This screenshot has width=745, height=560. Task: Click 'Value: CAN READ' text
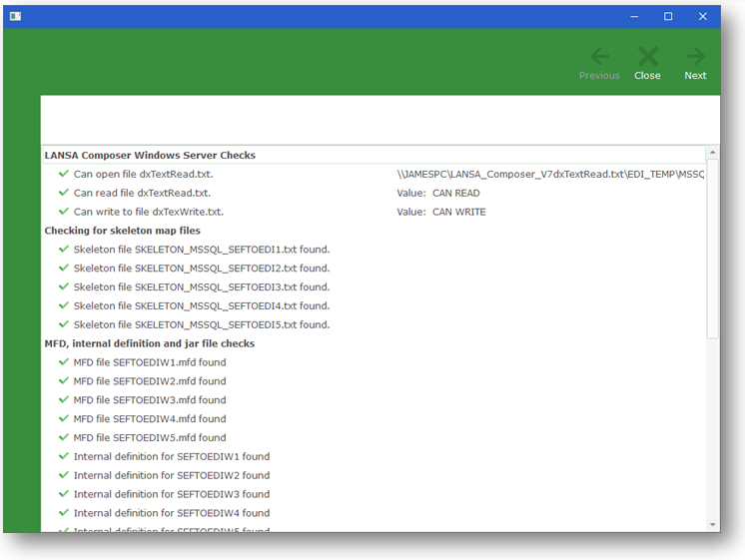438,193
